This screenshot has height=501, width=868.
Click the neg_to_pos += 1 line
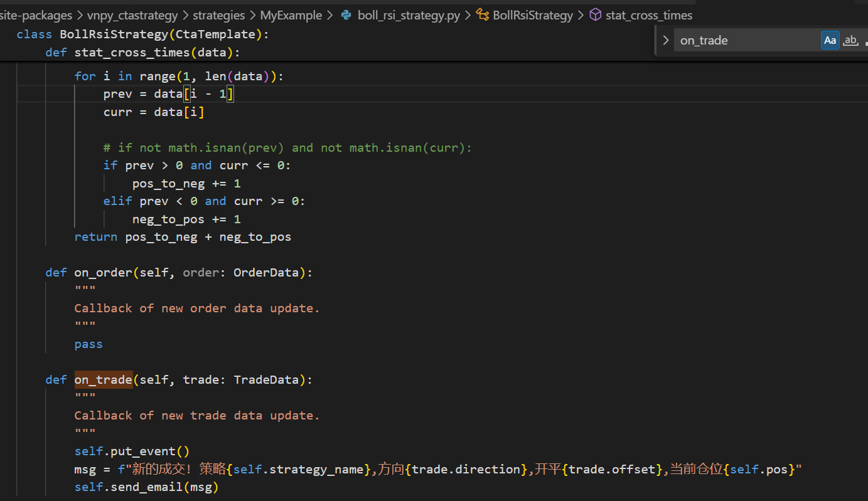click(186, 219)
